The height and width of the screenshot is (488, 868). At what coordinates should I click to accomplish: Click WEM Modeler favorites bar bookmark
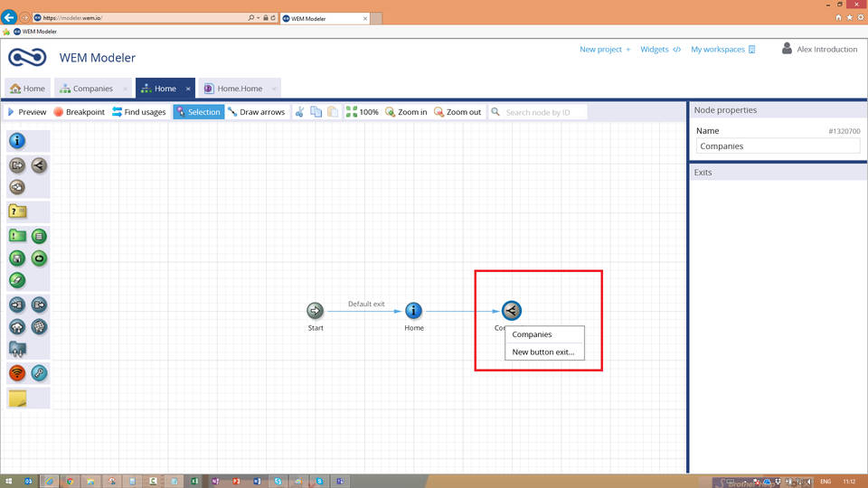pyautogui.click(x=35, y=32)
